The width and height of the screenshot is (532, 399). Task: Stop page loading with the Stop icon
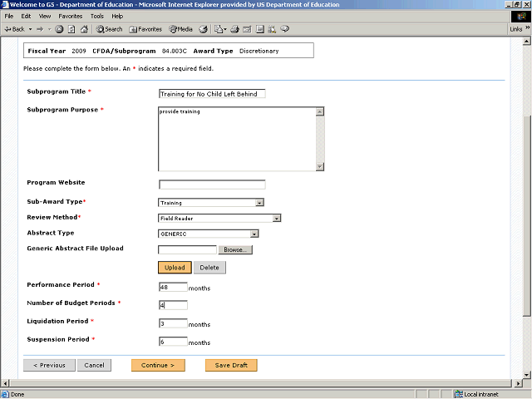pos(59,29)
